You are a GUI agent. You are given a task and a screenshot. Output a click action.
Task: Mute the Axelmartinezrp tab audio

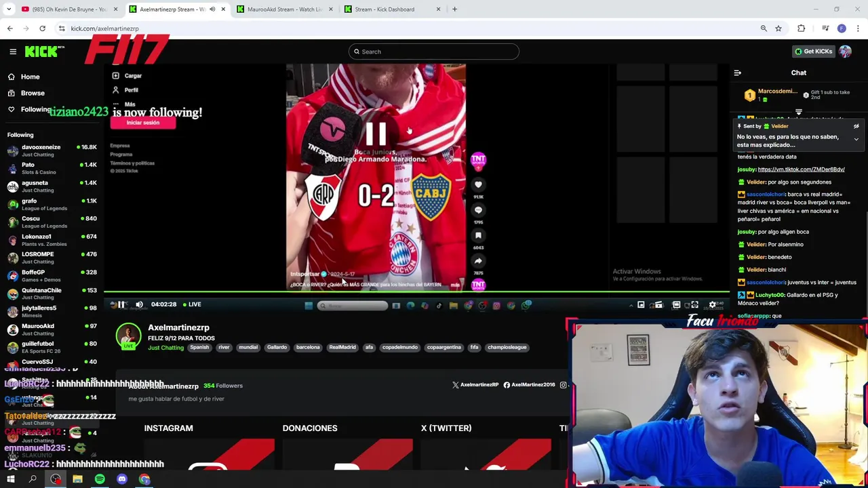(212, 9)
